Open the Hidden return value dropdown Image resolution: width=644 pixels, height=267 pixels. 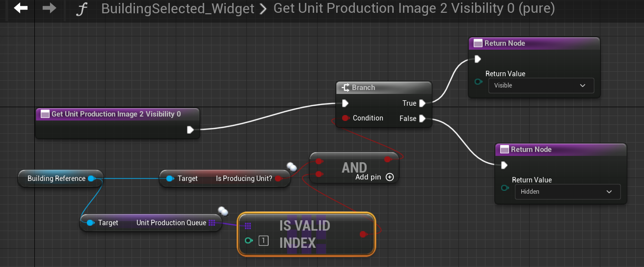(x=567, y=192)
